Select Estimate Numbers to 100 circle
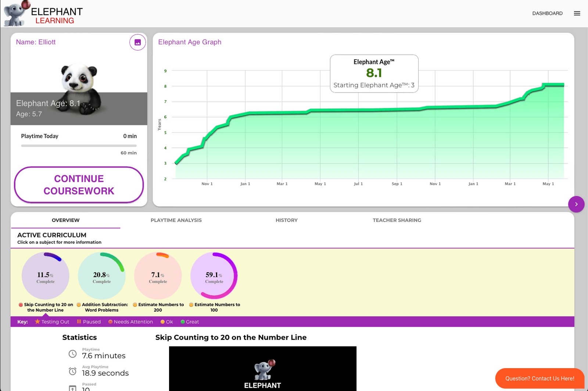 click(214, 276)
